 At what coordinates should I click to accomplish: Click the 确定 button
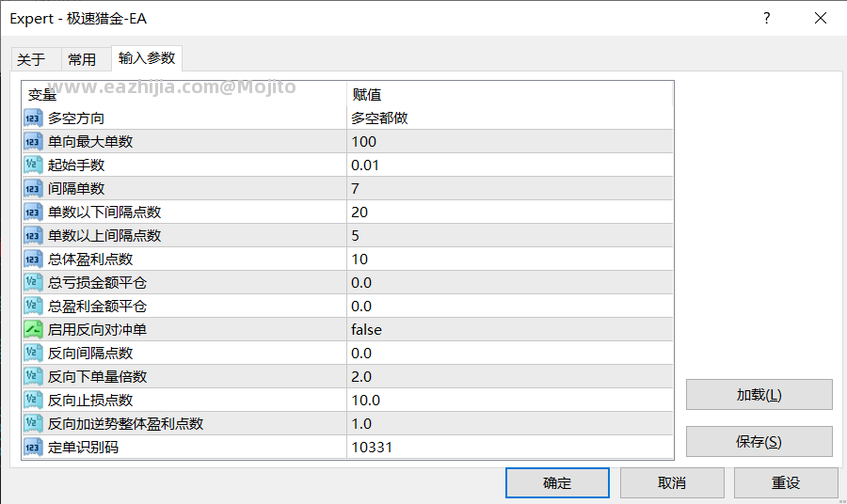click(x=557, y=483)
